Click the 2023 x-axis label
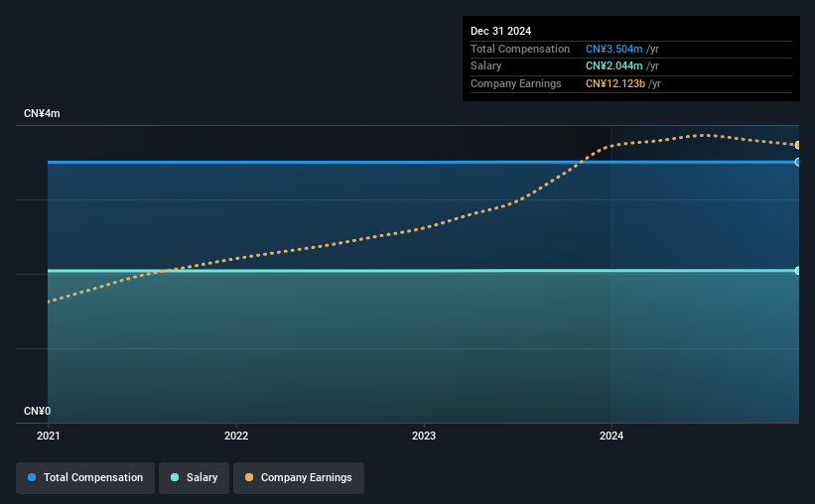Screen dimensions: 815x504 tap(424, 436)
